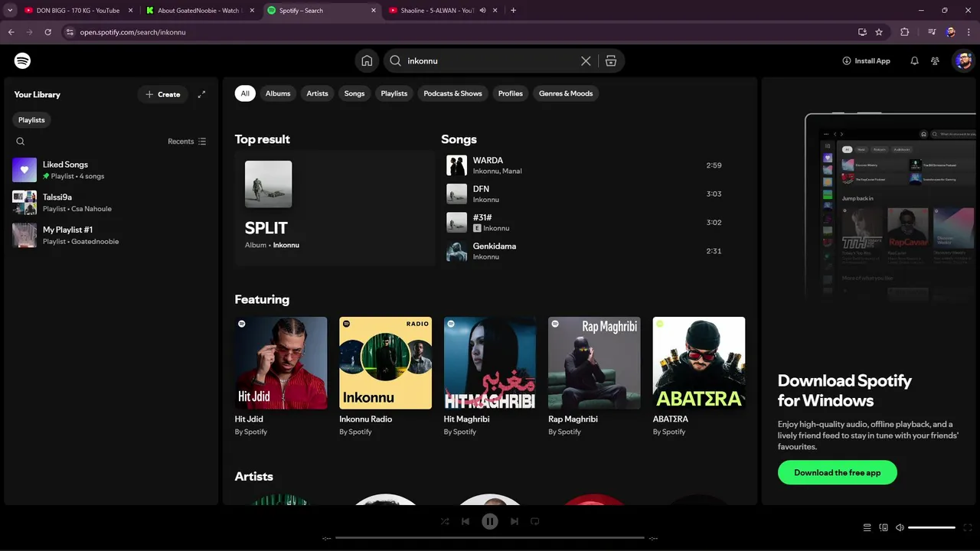This screenshot has width=980, height=551.
Task: Play the song Genkidama
Action: (x=457, y=251)
